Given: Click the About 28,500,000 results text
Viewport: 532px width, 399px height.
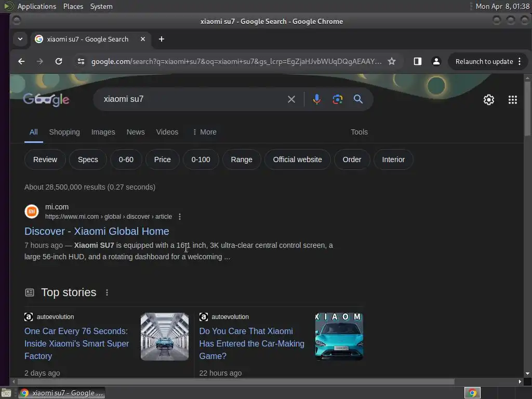Looking at the screenshot, I should pos(90,187).
